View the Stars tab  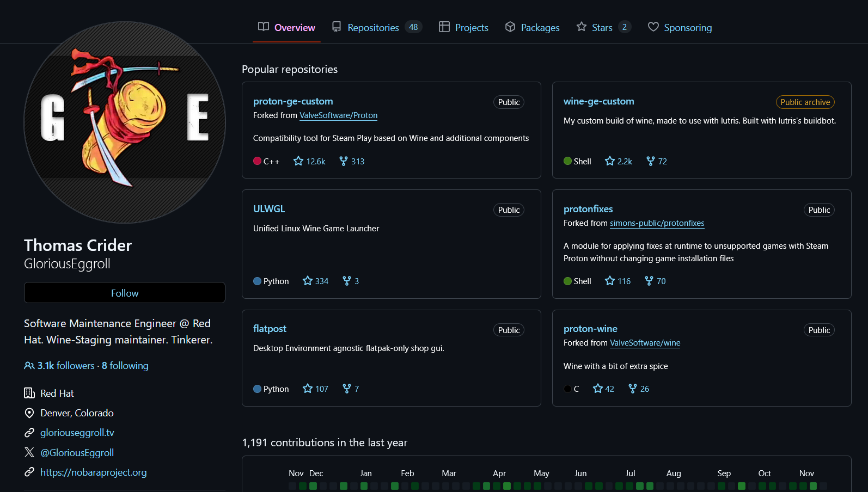point(603,27)
